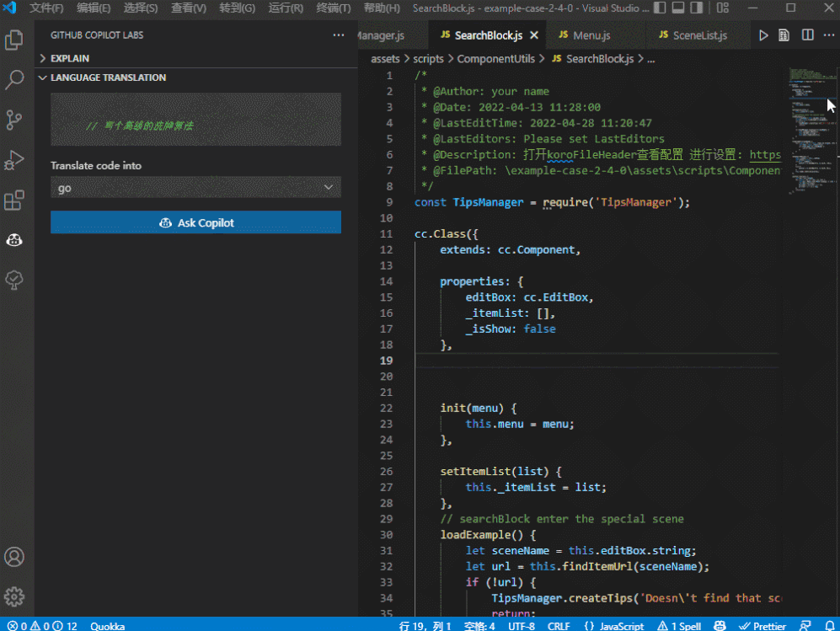
Task: Open the Translate code into dropdown
Action: point(195,188)
